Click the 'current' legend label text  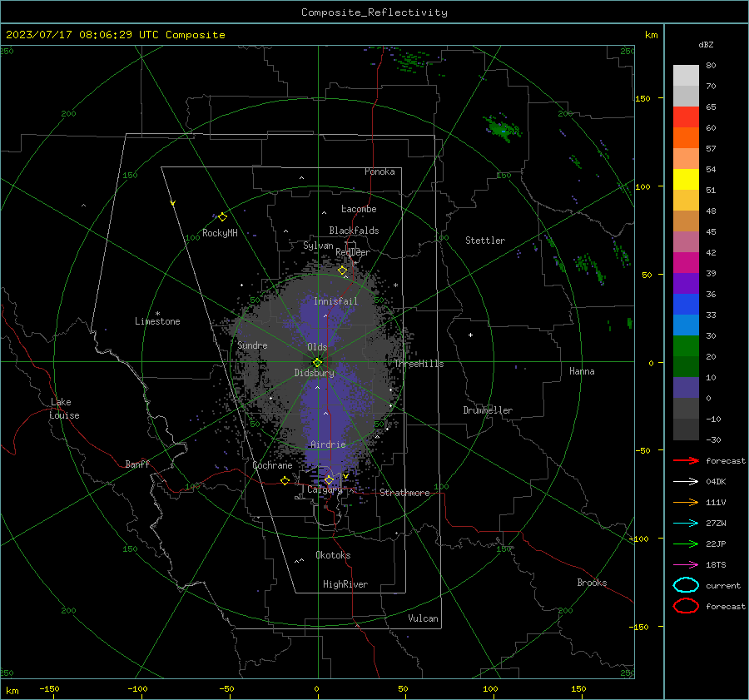pyautogui.click(x=723, y=585)
